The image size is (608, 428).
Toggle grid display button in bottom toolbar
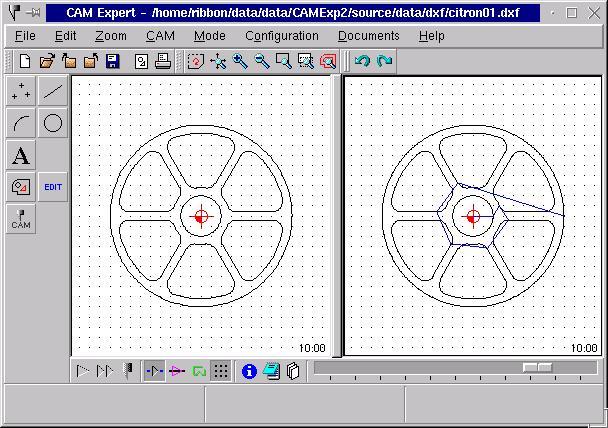(x=221, y=371)
